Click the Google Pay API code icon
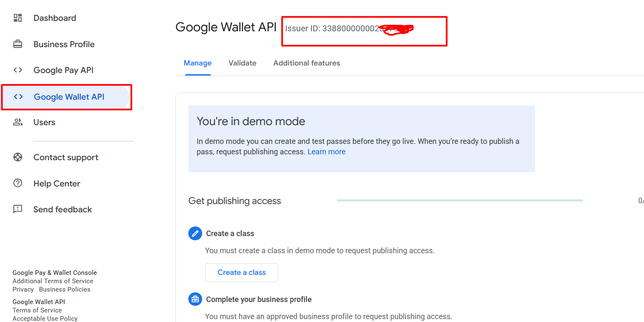 tap(18, 70)
